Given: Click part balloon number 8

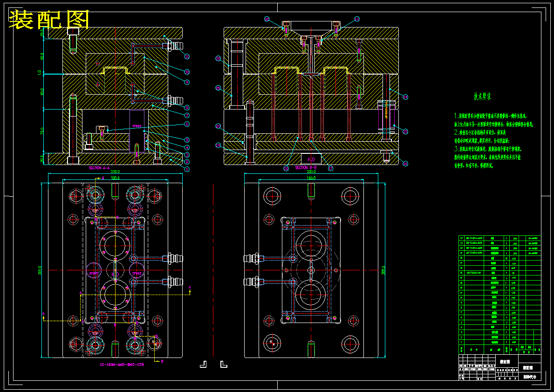Looking at the screenshot, I should pos(187,108).
